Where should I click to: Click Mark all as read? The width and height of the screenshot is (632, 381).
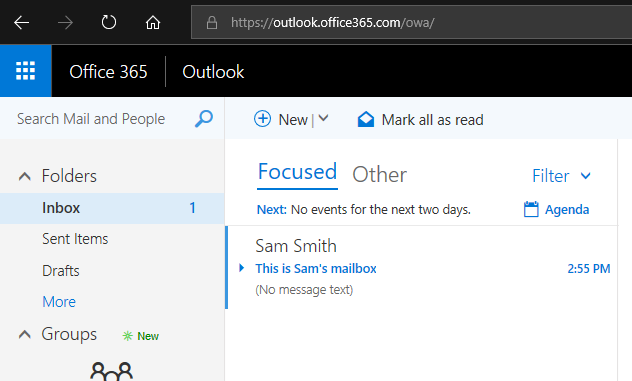432,120
